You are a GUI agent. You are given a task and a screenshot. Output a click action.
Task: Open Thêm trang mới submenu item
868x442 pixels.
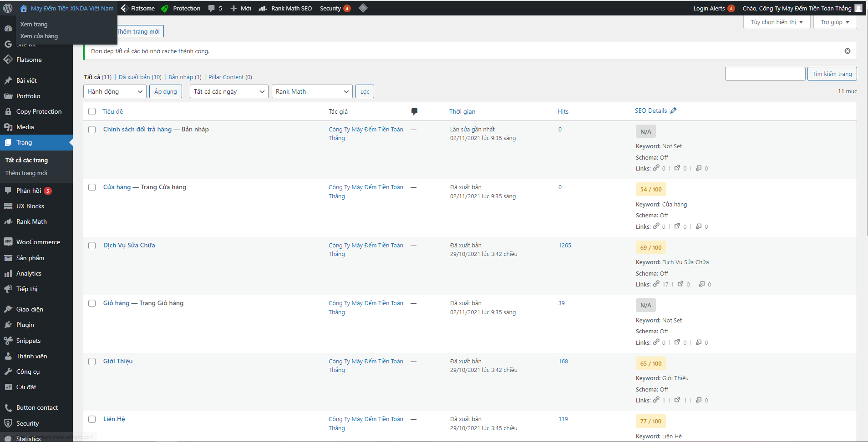click(x=26, y=173)
